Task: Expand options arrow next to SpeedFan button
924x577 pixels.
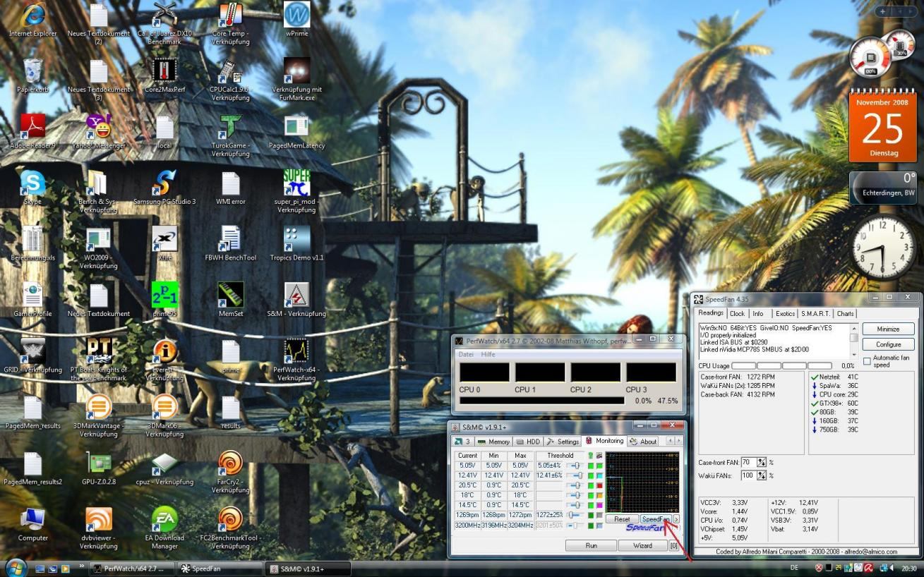Action: coord(676,519)
